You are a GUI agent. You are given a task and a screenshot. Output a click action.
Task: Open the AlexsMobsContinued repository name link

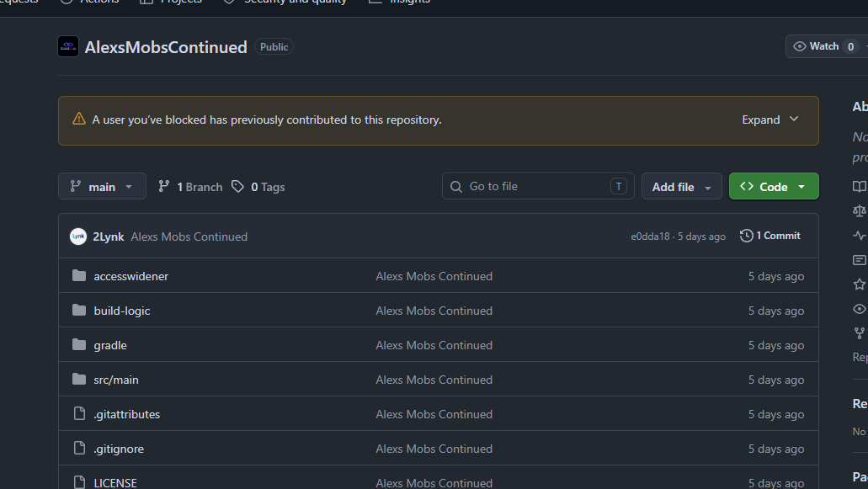coord(166,47)
